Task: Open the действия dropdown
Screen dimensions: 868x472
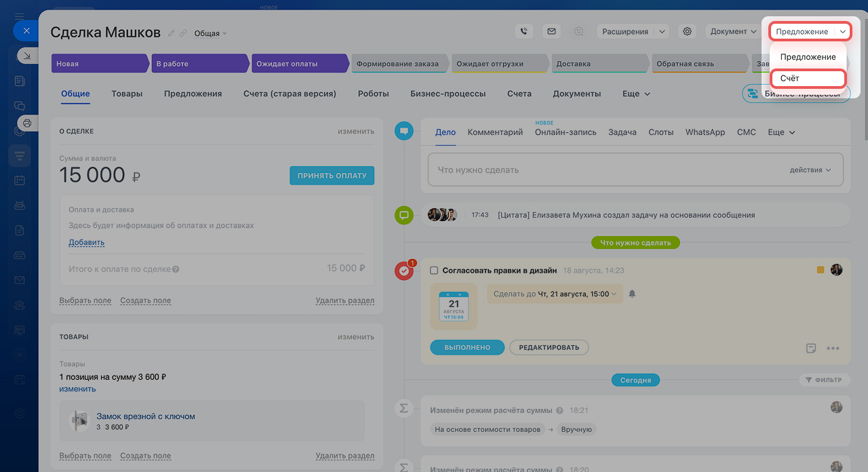Action: tap(810, 170)
